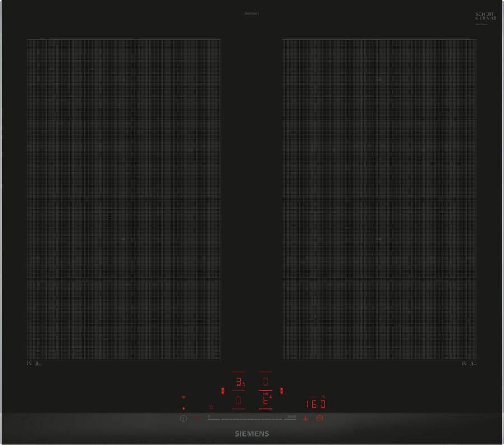Screen dimensions: 504x445
Task: Tap the timer clock icon
Action: [x=320, y=418]
